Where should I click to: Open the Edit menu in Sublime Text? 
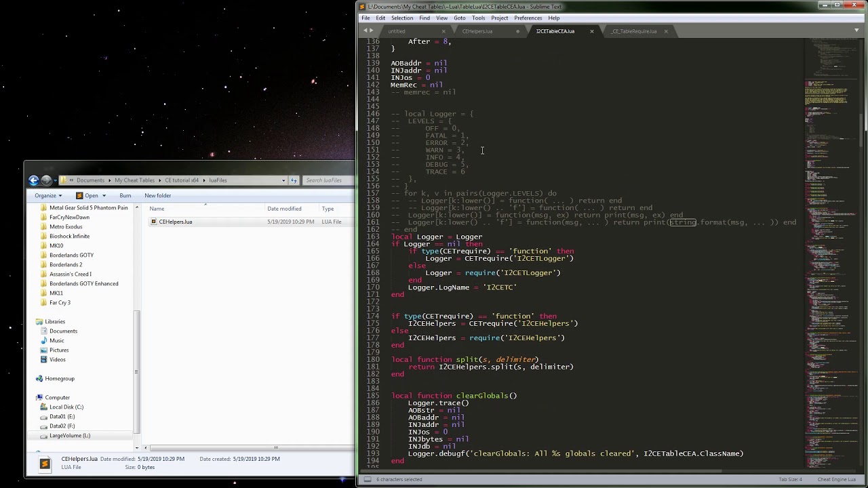(380, 18)
